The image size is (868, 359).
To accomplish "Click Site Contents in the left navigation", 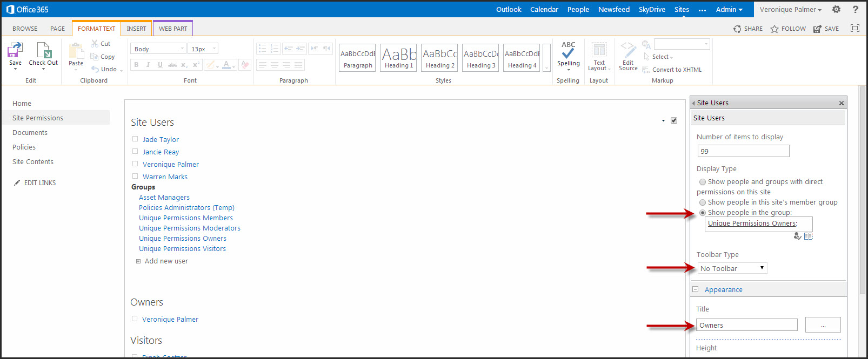I will click(x=33, y=162).
